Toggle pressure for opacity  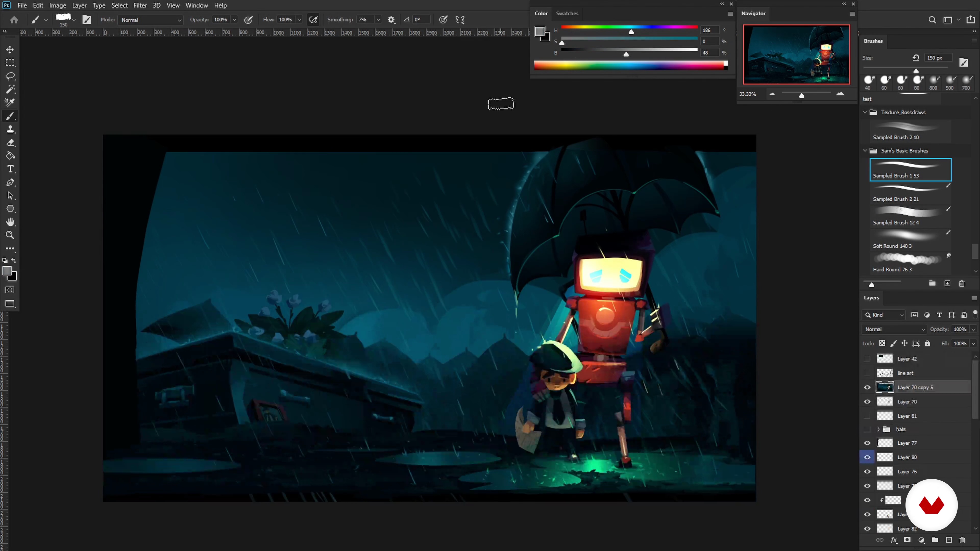(x=248, y=20)
